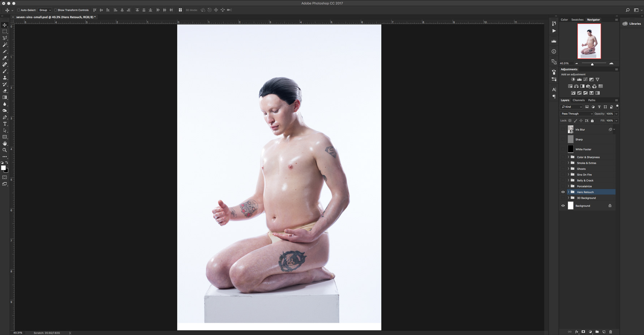Open layer styles fx menu
Viewport: 644px width, 335px height.
576,332
